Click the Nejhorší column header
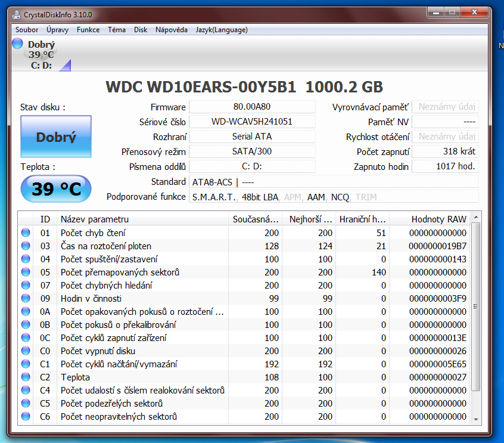 click(x=309, y=219)
